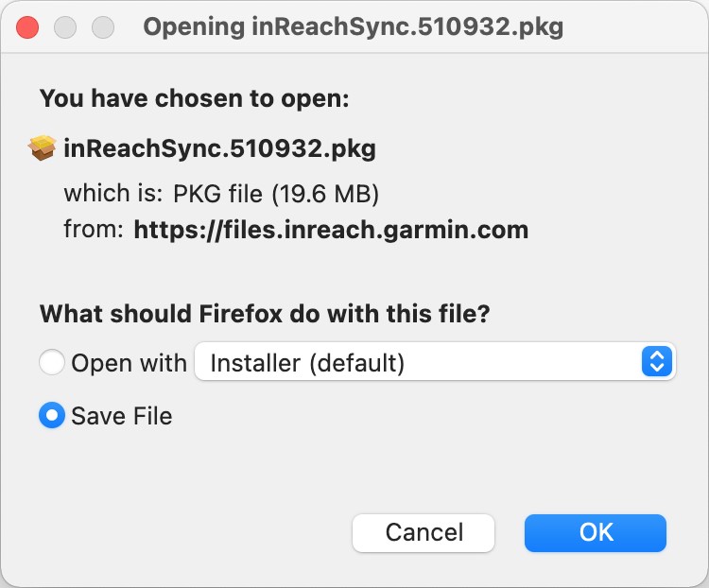Confirm the download with the OK button
Image resolution: width=709 pixels, height=588 pixels.
coord(596,532)
